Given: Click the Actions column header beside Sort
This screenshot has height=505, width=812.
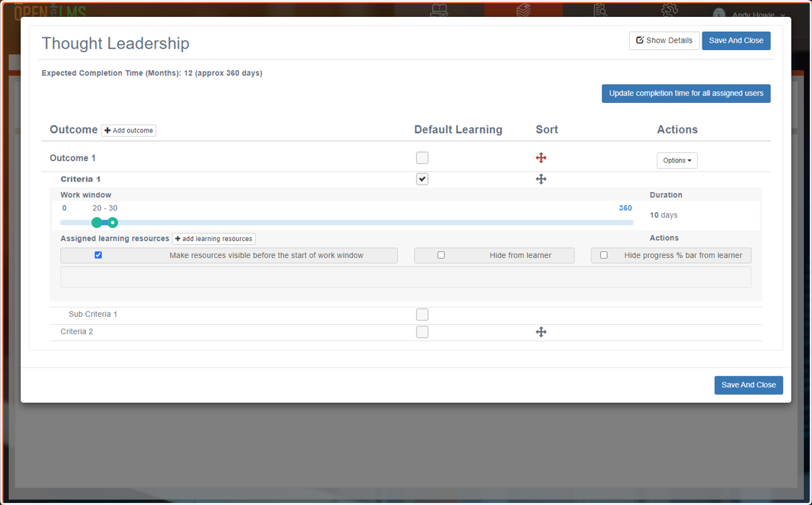Looking at the screenshot, I should tap(677, 130).
